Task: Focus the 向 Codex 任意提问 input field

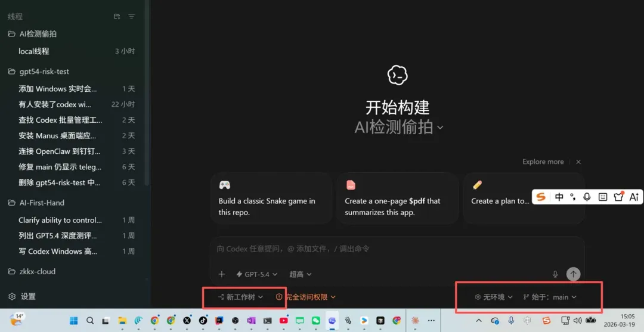Action: click(397, 249)
